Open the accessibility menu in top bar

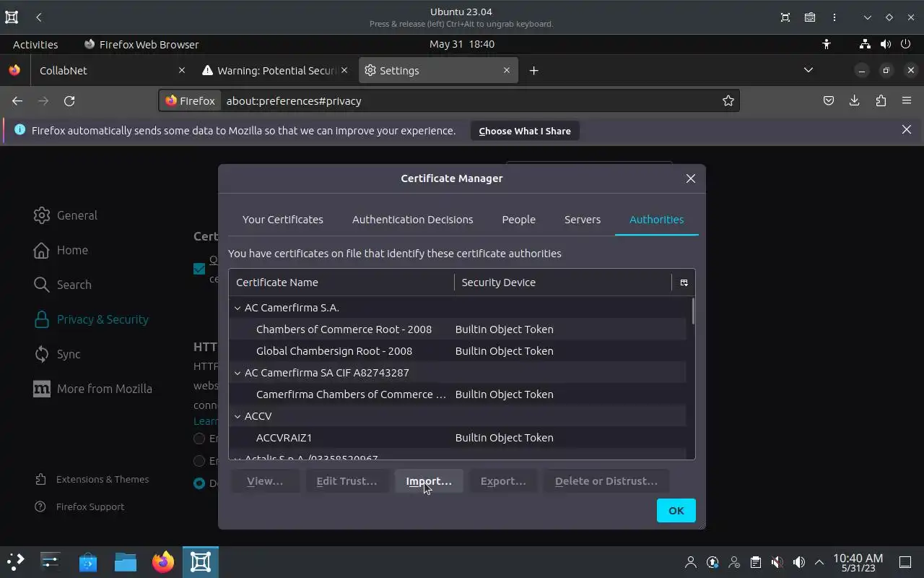[x=827, y=44]
